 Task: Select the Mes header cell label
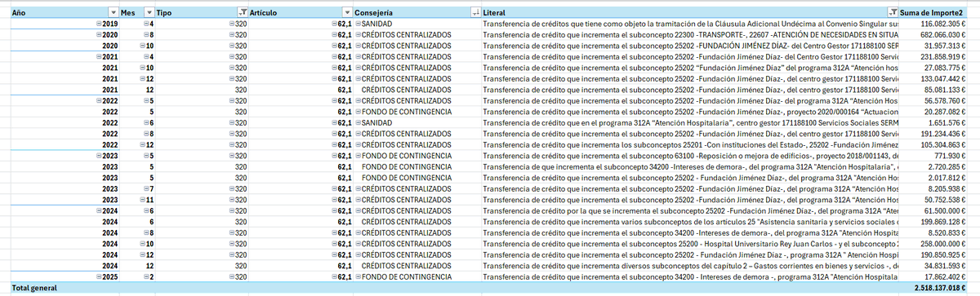point(127,14)
